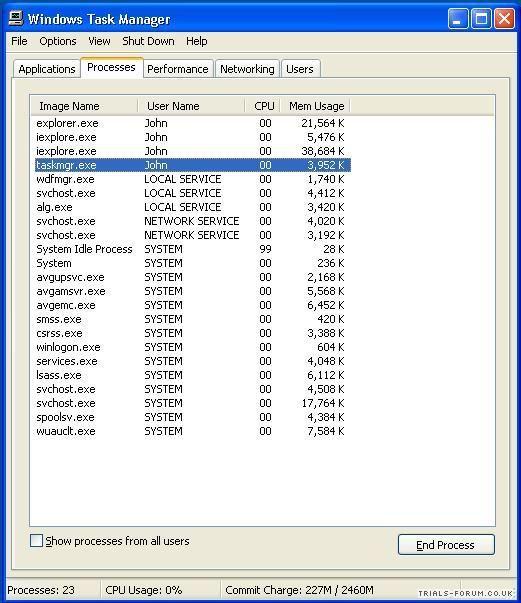Click the Task Manager title bar icon
Image resolution: width=521 pixels, height=603 pixels.
[x=16, y=18]
